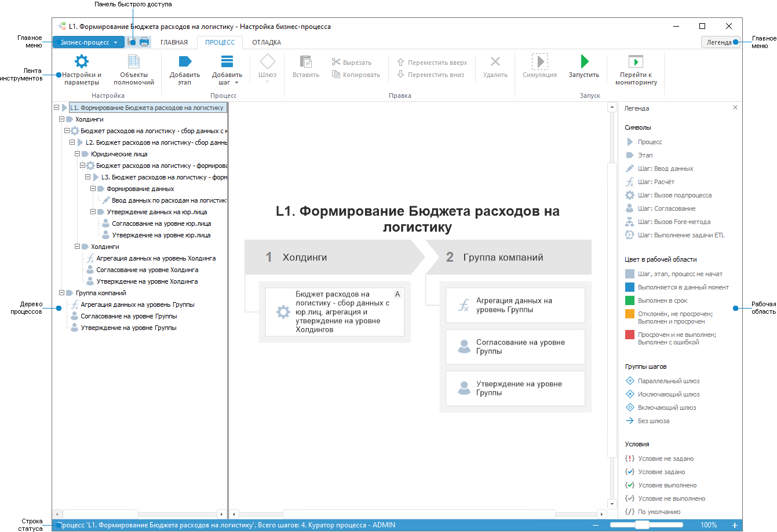Collapse root L1 process tree node
This screenshot has width=777, height=532.
click(x=56, y=108)
